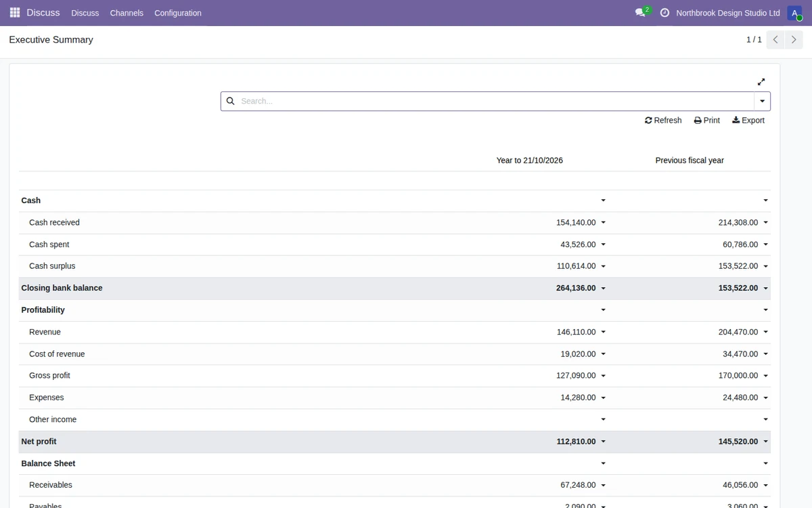Print the report

click(x=707, y=121)
